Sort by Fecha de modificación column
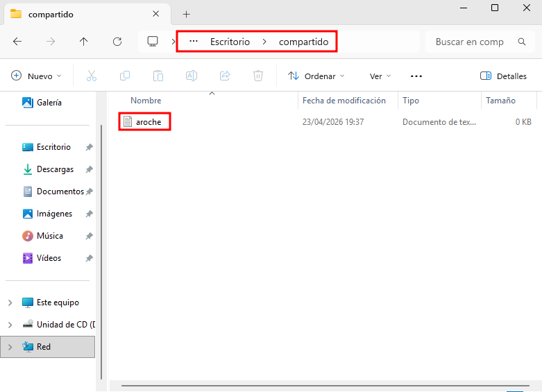Screen dimensions: 542x392 point(344,101)
